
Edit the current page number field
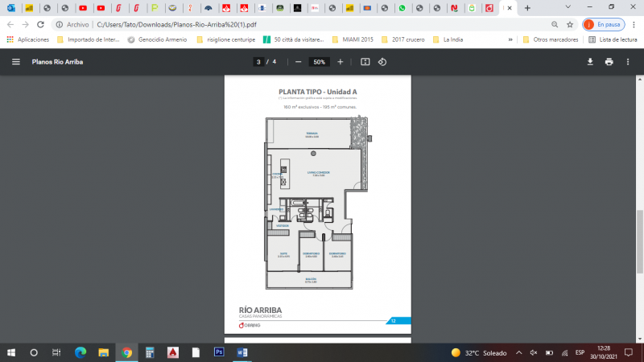point(258,62)
